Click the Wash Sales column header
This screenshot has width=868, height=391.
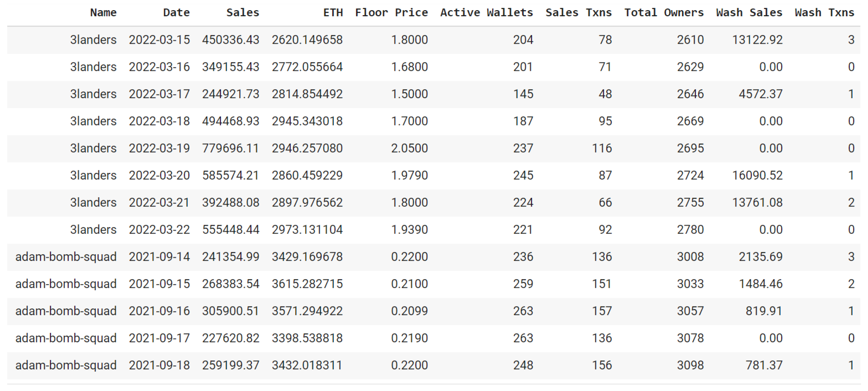click(749, 13)
